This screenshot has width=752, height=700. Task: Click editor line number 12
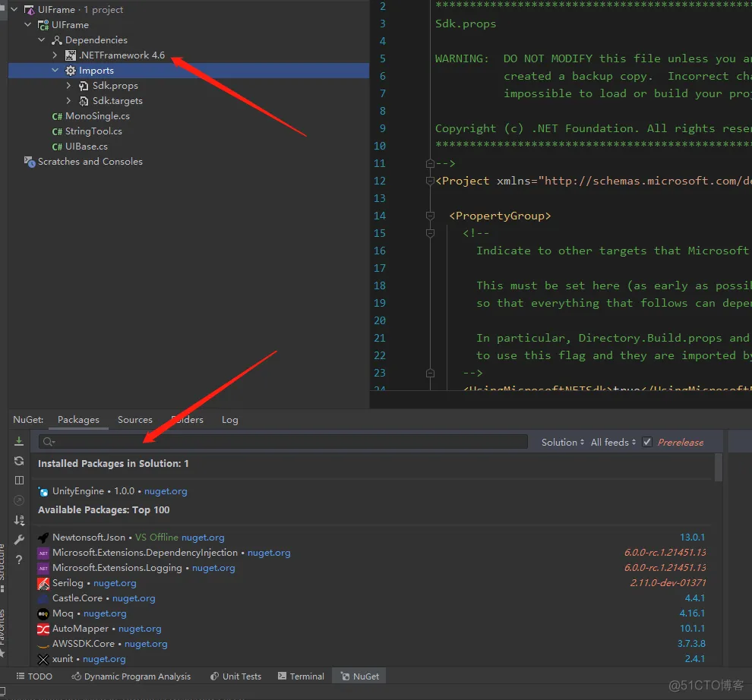click(380, 181)
